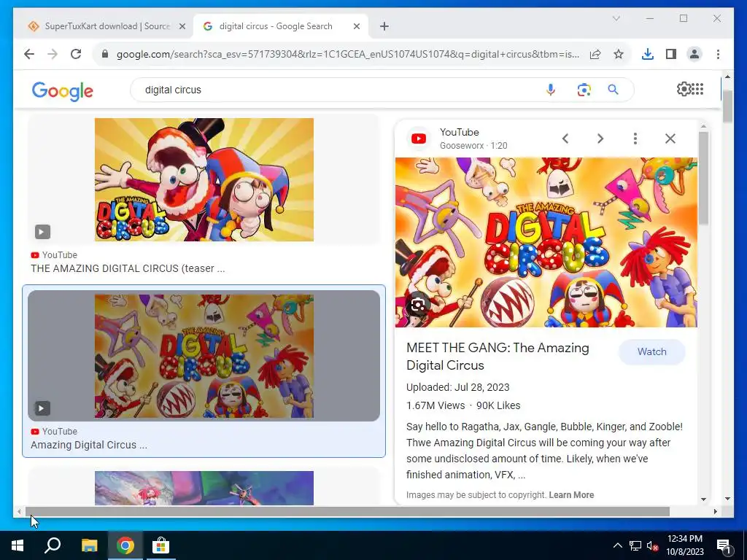Click preview panel scroll down arrow
The height and width of the screenshot is (560, 747).
click(703, 499)
